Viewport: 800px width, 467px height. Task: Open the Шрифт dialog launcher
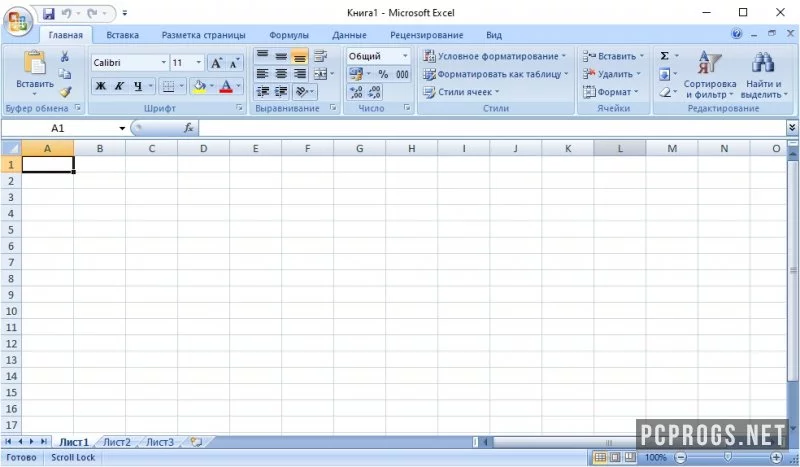coord(239,108)
